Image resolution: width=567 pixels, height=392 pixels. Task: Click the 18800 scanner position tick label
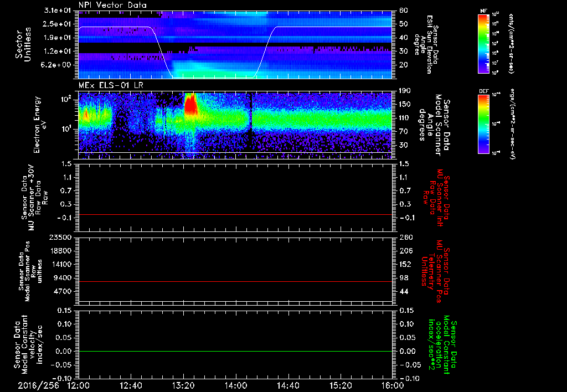pyautogui.click(x=60, y=251)
